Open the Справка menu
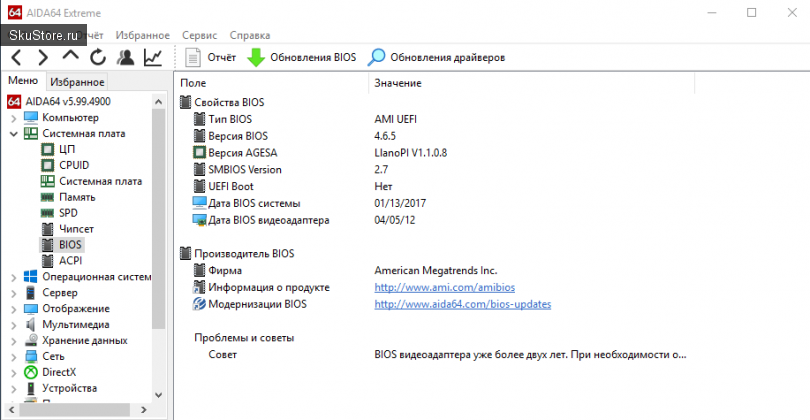Viewport: 810px width, 420px height. pos(250,35)
